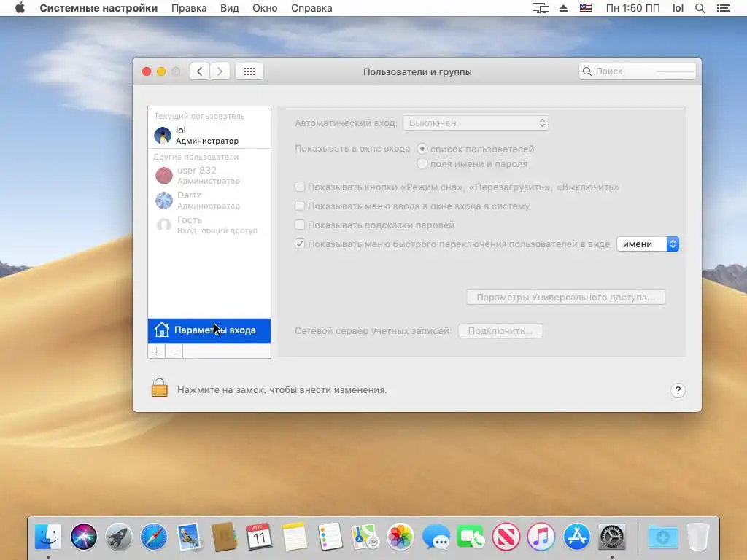Open the 'Справка' menu

[311, 8]
